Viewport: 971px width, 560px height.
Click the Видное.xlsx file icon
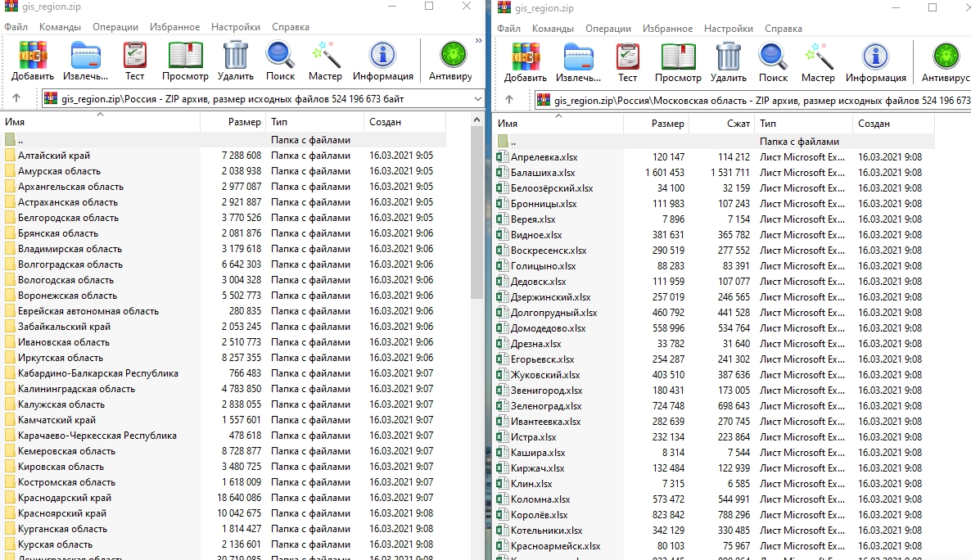tap(502, 235)
